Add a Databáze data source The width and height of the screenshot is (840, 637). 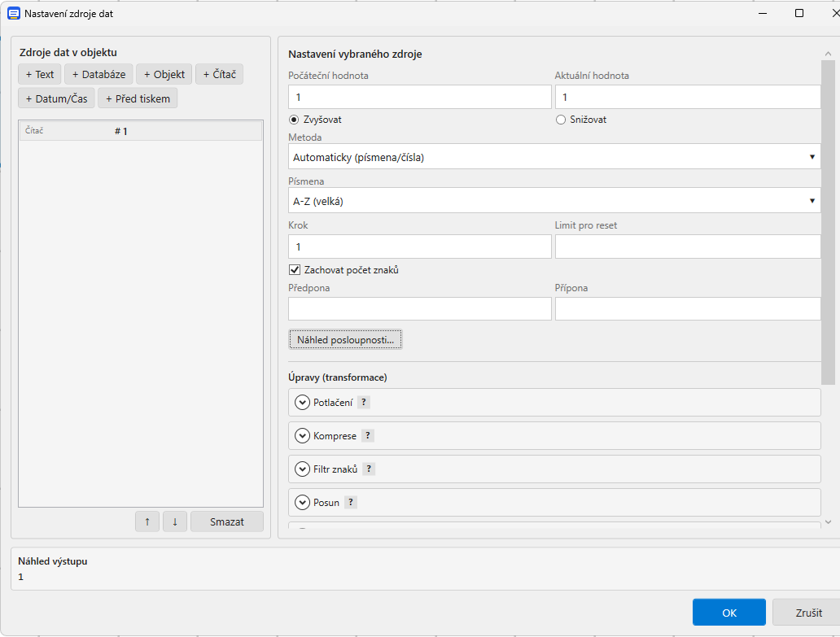[x=98, y=74]
